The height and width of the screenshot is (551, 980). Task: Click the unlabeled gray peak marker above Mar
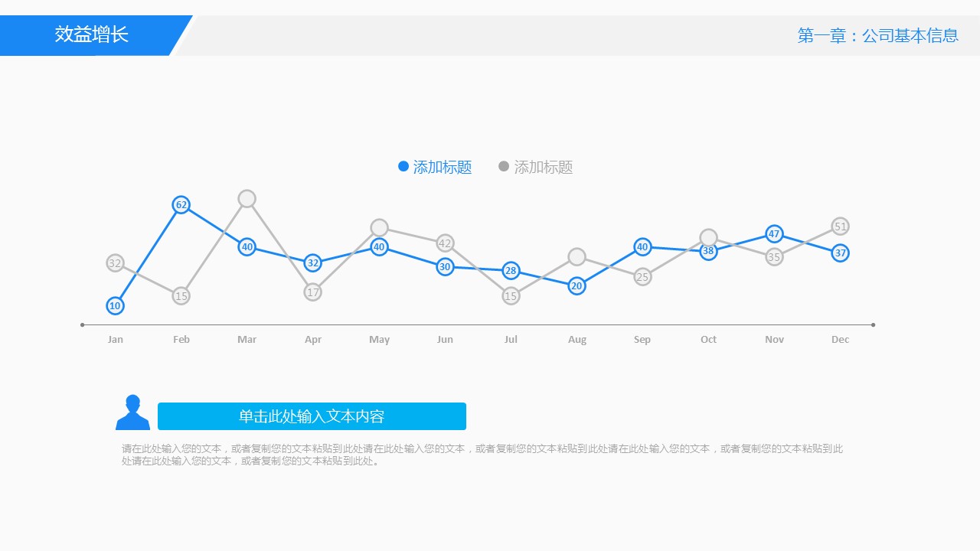(247, 199)
